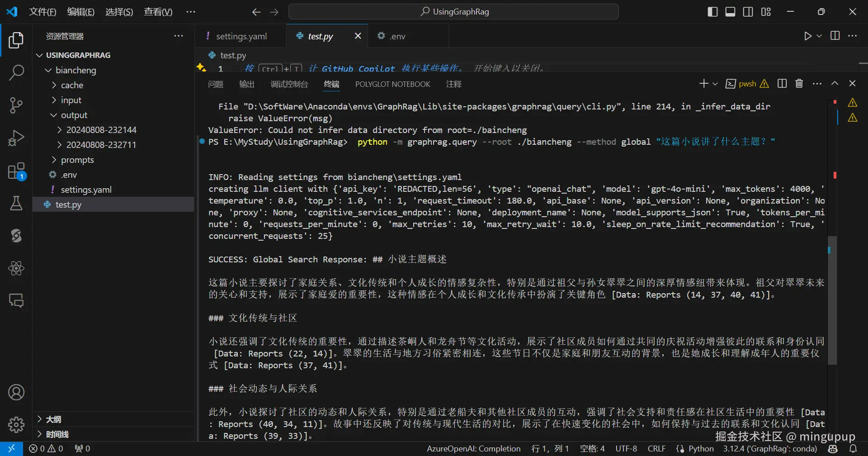
Task: Open new terminal launch profile dropdown
Action: pyautogui.click(x=715, y=84)
